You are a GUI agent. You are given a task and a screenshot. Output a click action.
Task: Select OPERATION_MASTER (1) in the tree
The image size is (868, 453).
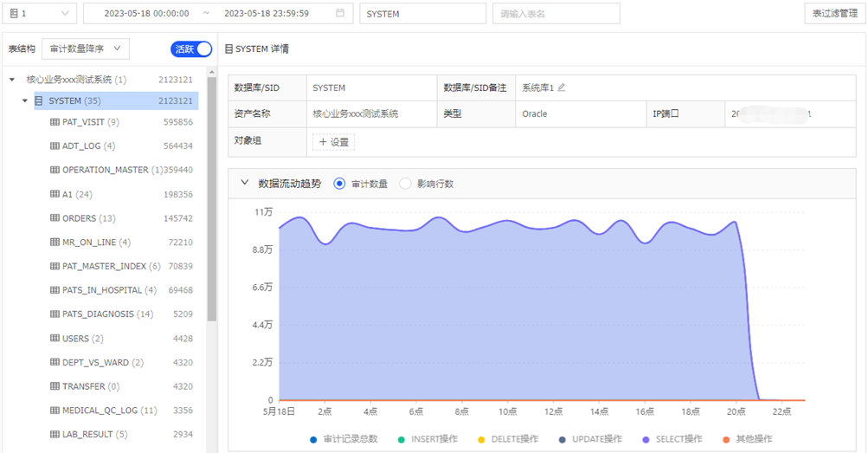[113, 170]
